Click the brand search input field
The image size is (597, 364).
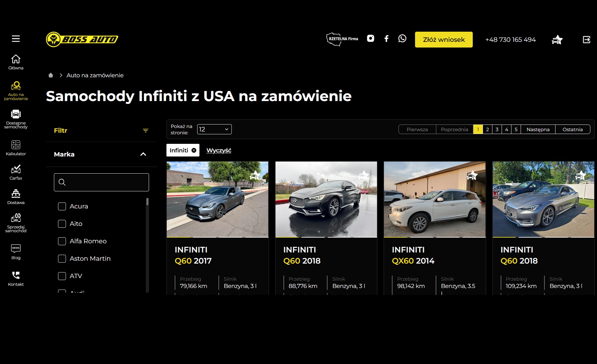(x=101, y=182)
